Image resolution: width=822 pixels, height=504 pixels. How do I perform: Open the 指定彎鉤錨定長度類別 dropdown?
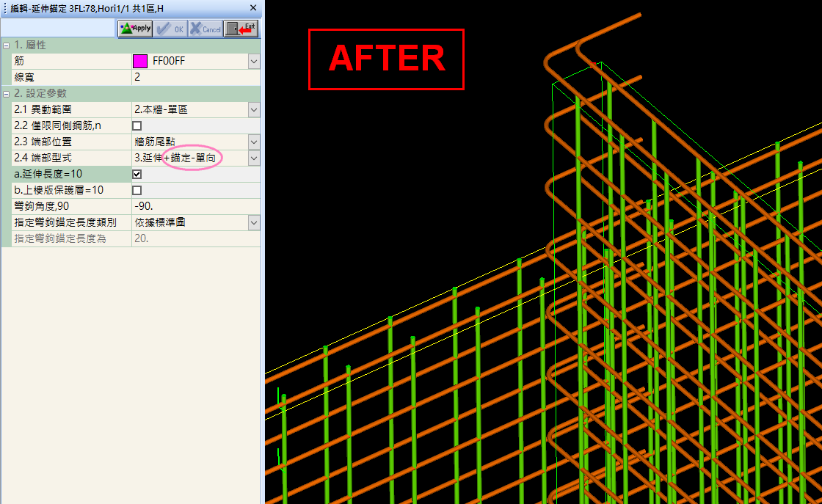pos(254,223)
